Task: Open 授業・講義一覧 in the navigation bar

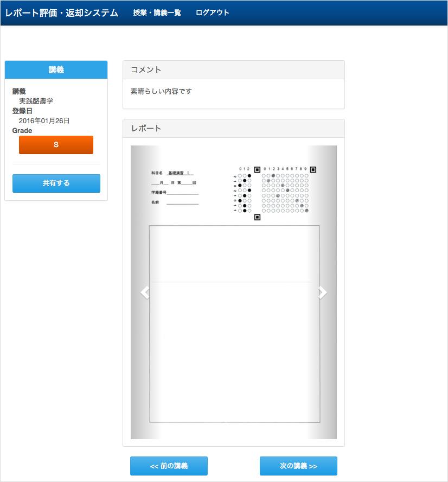Action: 157,12
